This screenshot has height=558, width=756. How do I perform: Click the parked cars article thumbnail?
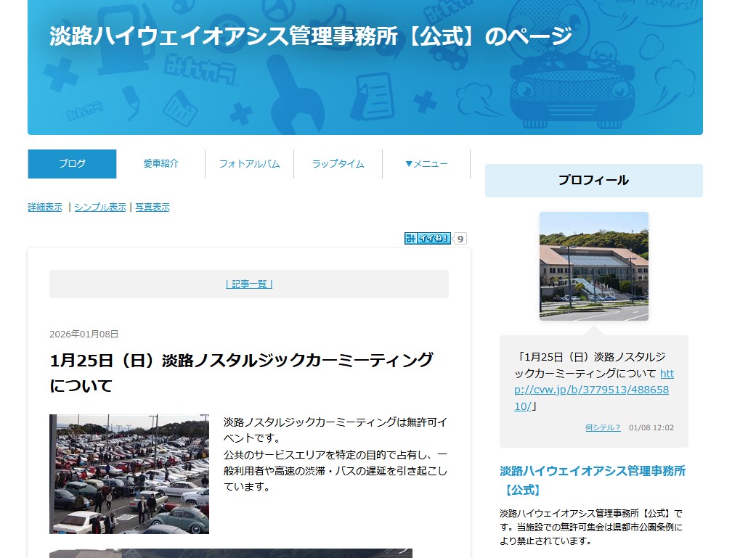[x=129, y=474]
